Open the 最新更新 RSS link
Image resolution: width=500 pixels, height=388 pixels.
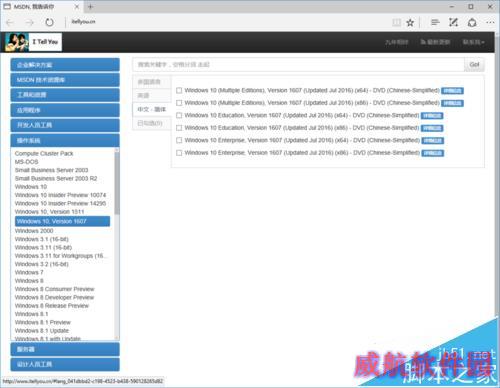[435, 42]
